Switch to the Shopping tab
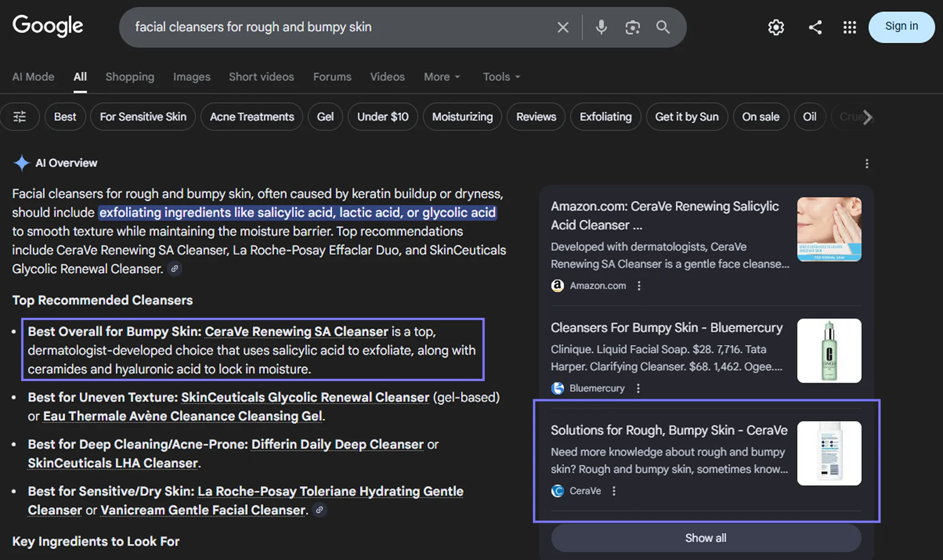The height and width of the screenshot is (560, 943). [130, 77]
